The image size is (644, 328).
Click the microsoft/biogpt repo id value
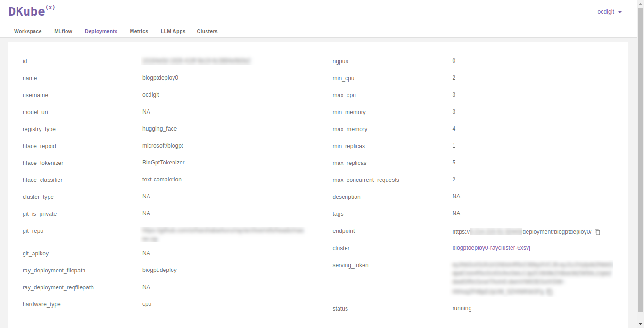pos(163,146)
